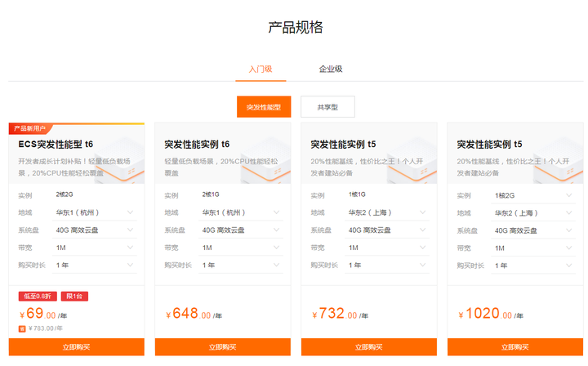
Task: Open 系统盘 dropdown in the ¥1020 t5 card
Action: pos(533,230)
